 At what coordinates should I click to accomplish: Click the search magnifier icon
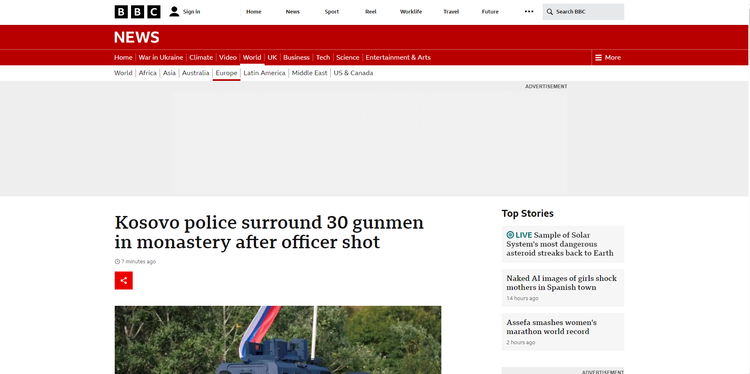pos(550,11)
